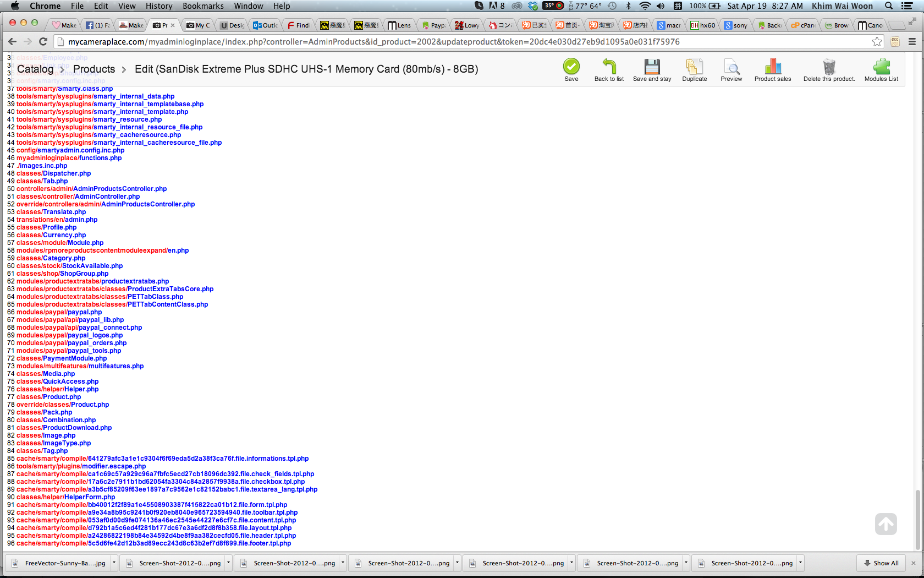Click Chrome's forward navigation arrow

click(x=28, y=41)
